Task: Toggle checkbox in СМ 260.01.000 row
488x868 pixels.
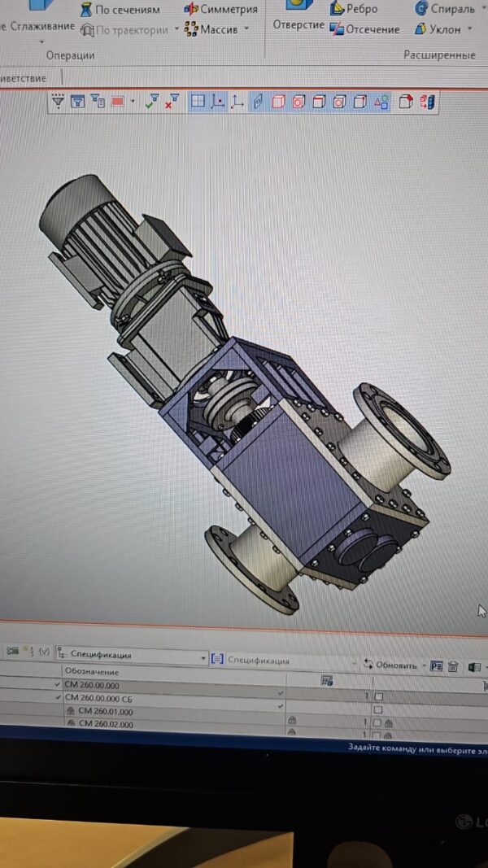Action: coord(377,710)
